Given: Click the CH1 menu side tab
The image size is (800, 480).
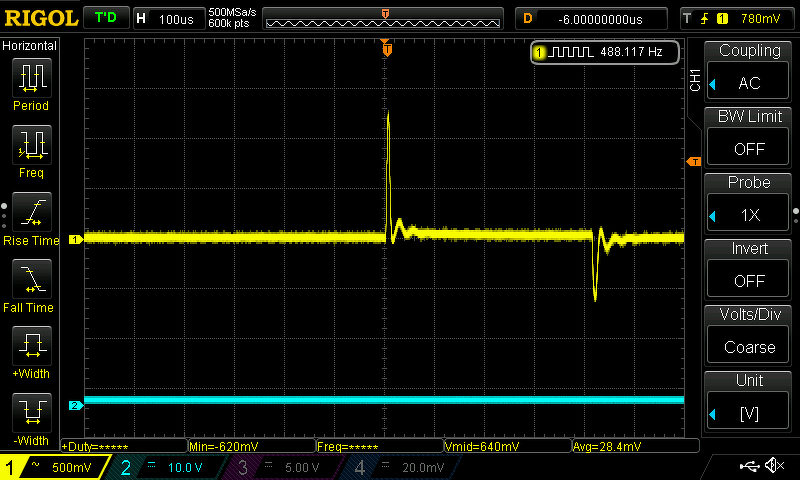Looking at the screenshot, I should pyautogui.click(x=695, y=80).
